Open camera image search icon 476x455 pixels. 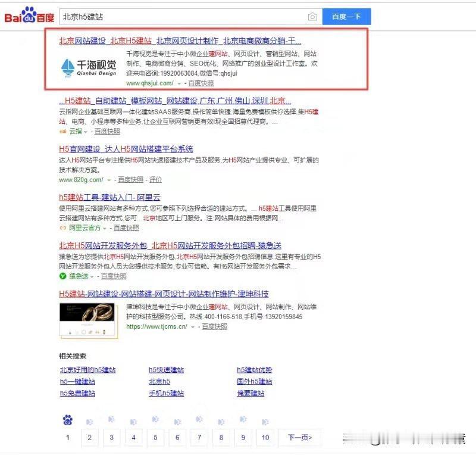pyautogui.click(x=312, y=17)
